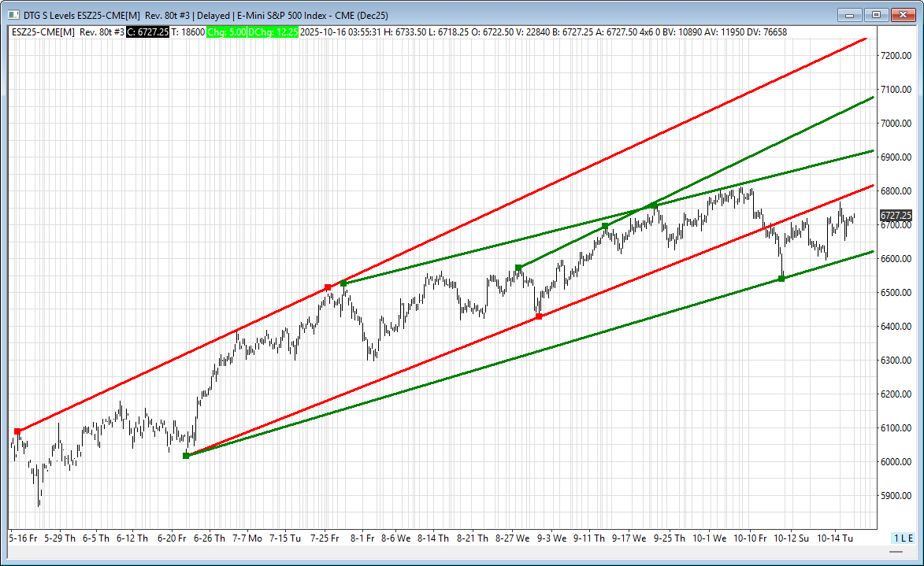Viewport: 924px width, 566px height.
Task: Click the current price label 6727.25 on the price axis
Action: pos(896,215)
